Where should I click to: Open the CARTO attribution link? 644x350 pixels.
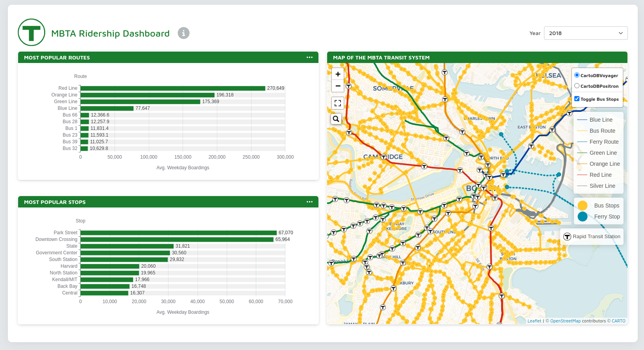click(x=618, y=321)
